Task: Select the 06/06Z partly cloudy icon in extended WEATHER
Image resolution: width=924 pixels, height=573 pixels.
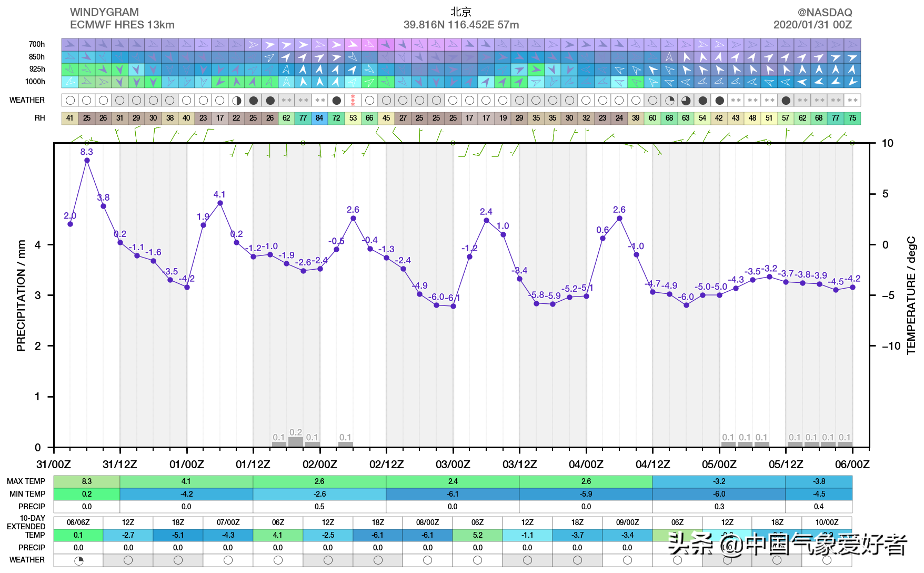Action: (78, 560)
